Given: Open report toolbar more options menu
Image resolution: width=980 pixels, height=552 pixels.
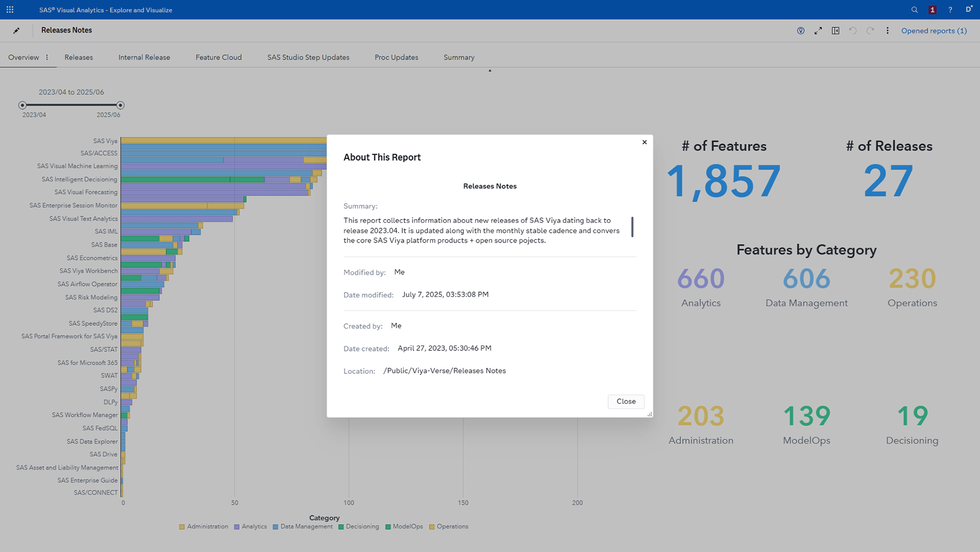Looking at the screenshot, I should [x=887, y=31].
